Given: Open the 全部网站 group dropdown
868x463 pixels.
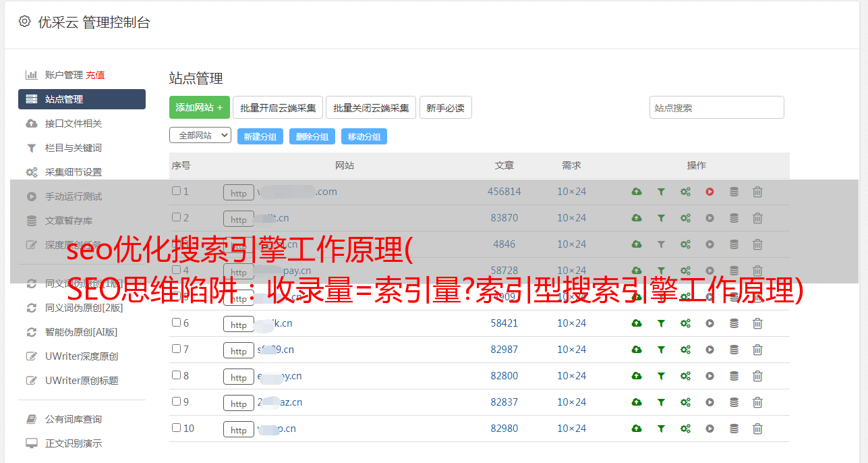Looking at the screenshot, I should point(200,136).
